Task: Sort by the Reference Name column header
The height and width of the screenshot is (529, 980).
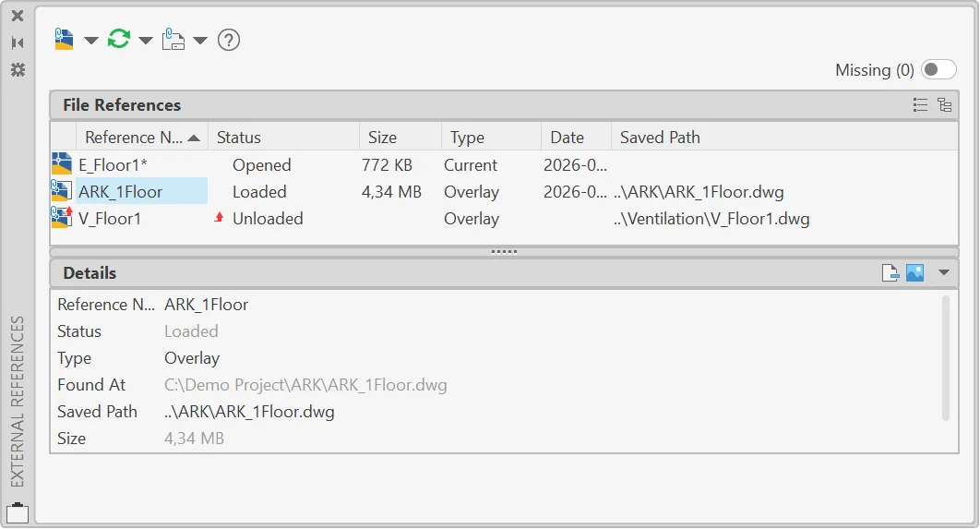Action: pos(142,137)
